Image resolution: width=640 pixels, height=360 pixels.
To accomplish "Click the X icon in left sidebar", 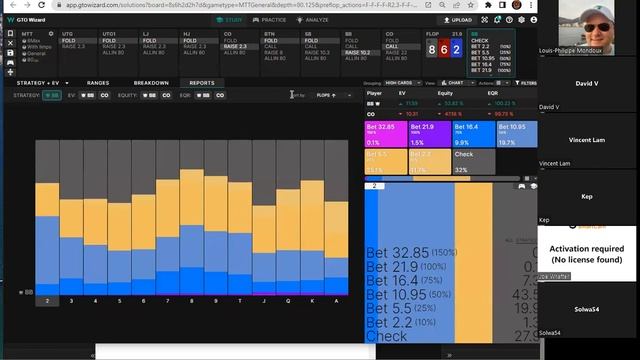I will click(11, 43).
